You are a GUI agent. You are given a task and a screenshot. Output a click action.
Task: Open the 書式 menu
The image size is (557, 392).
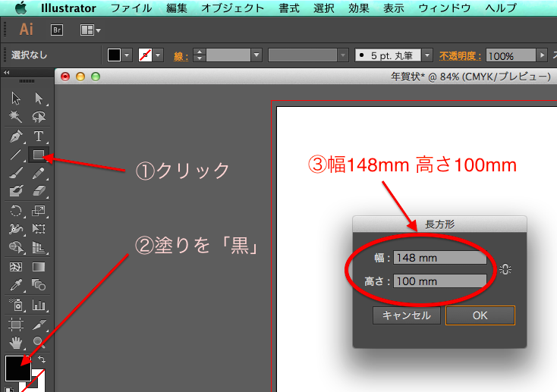tap(289, 8)
